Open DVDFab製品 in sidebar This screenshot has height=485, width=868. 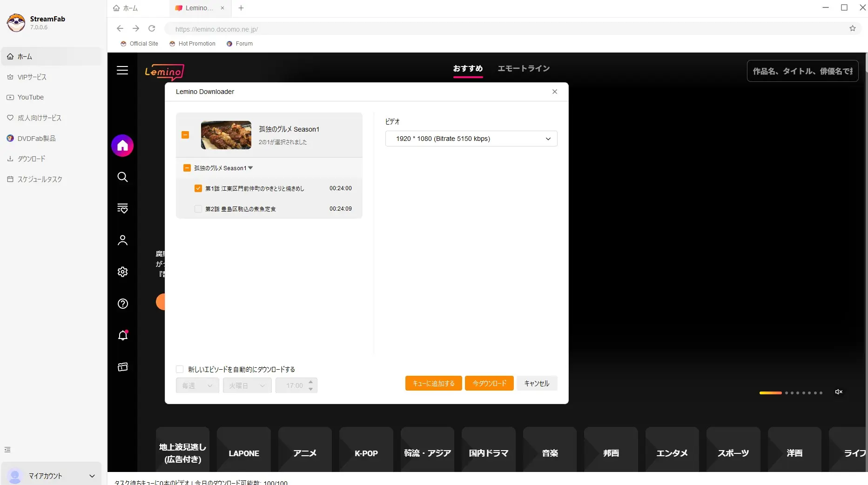click(51, 138)
